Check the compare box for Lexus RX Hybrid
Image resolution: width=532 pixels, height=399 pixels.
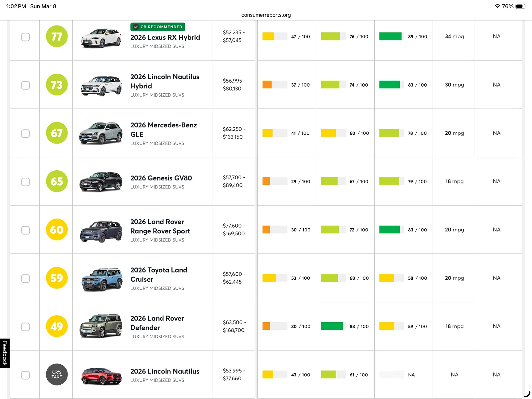[x=25, y=37]
